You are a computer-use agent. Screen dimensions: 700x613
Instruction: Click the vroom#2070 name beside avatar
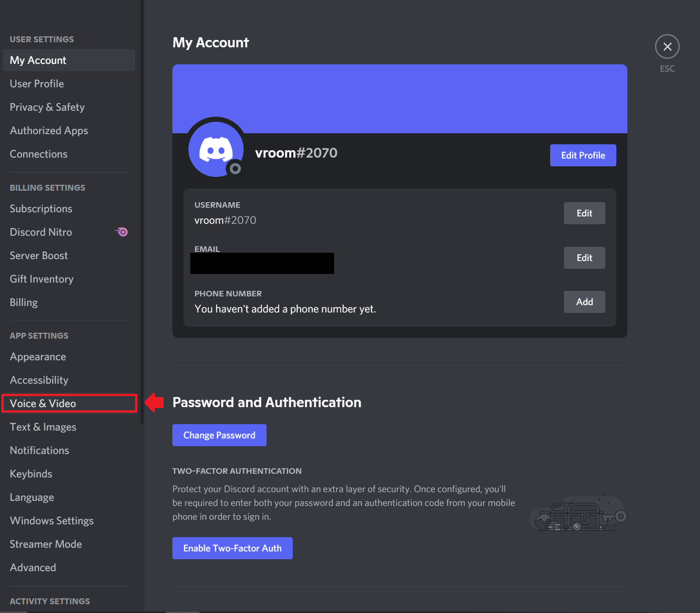tap(296, 153)
